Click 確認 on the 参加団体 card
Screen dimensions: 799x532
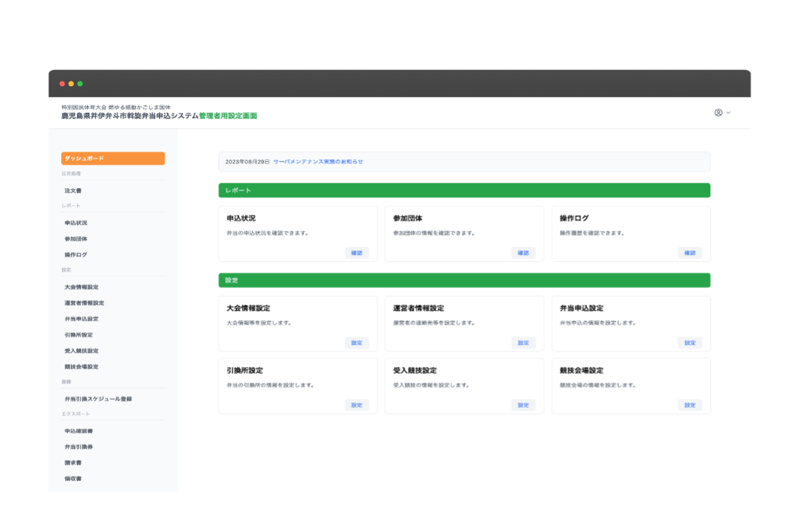tap(524, 252)
